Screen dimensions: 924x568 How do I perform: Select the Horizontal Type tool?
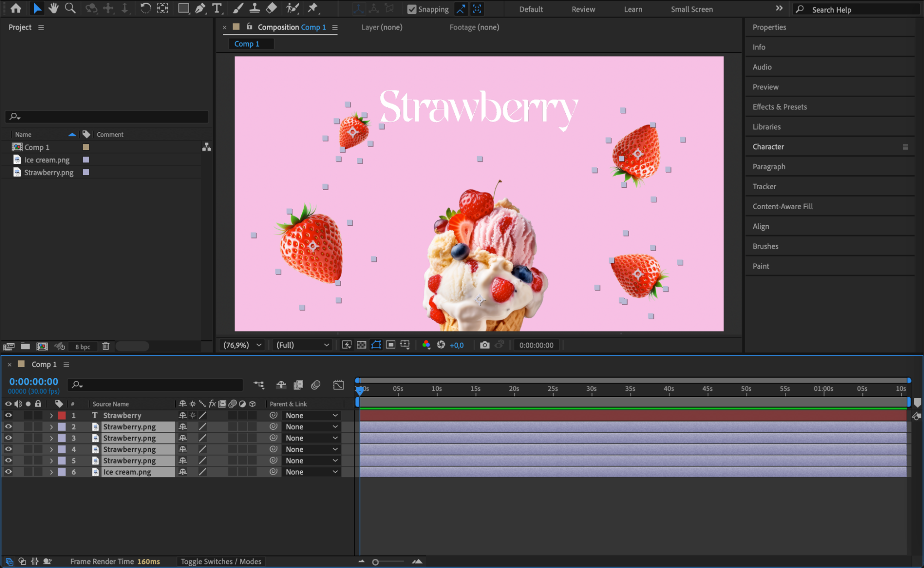[x=216, y=8]
